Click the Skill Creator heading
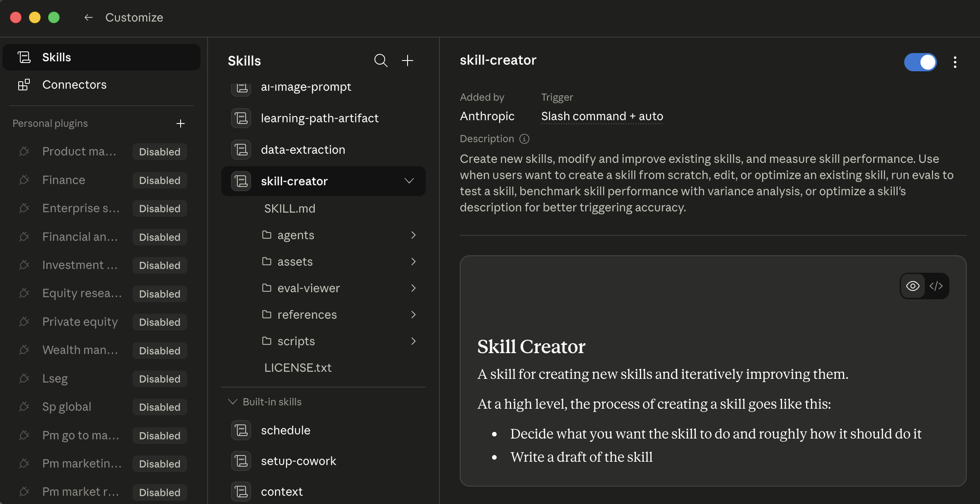 [531, 346]
